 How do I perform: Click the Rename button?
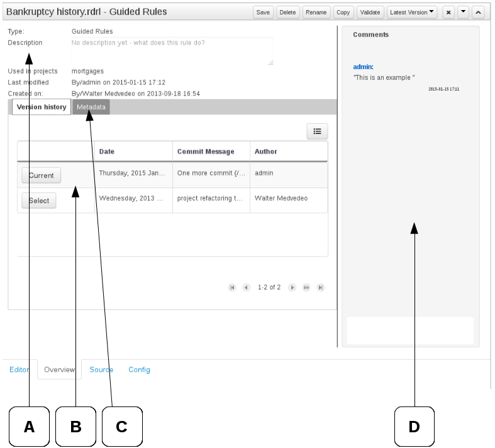pyautogui.click(x=316, y=12)
